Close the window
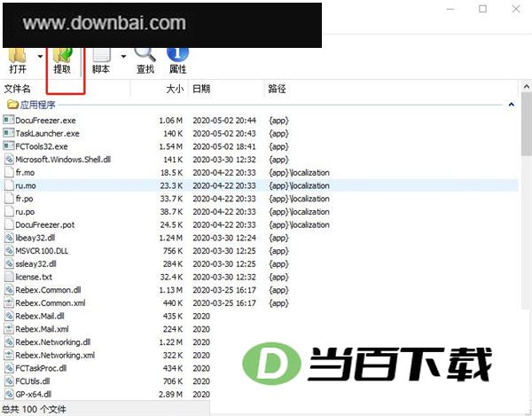The image size is (532, 416). click(516, 9)
